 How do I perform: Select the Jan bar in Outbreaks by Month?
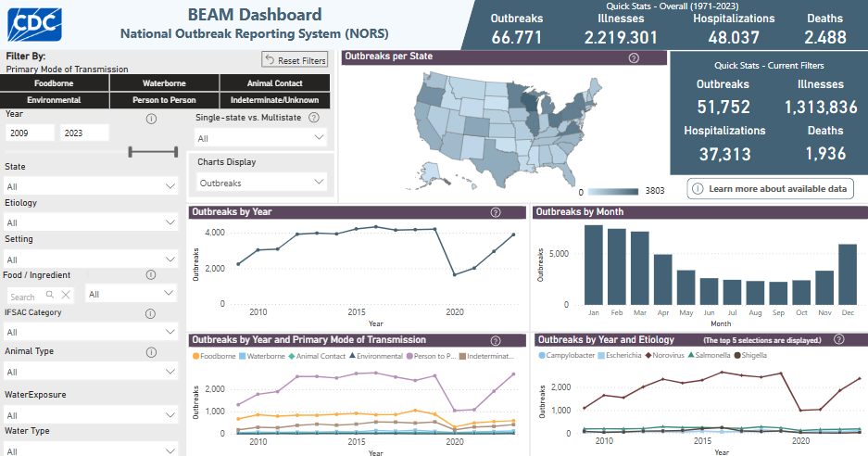594,265
